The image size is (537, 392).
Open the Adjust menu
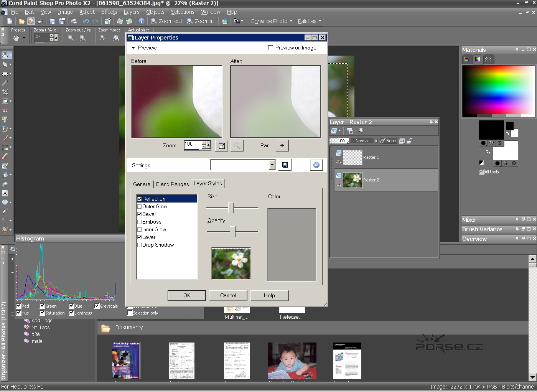pos(87,12)
